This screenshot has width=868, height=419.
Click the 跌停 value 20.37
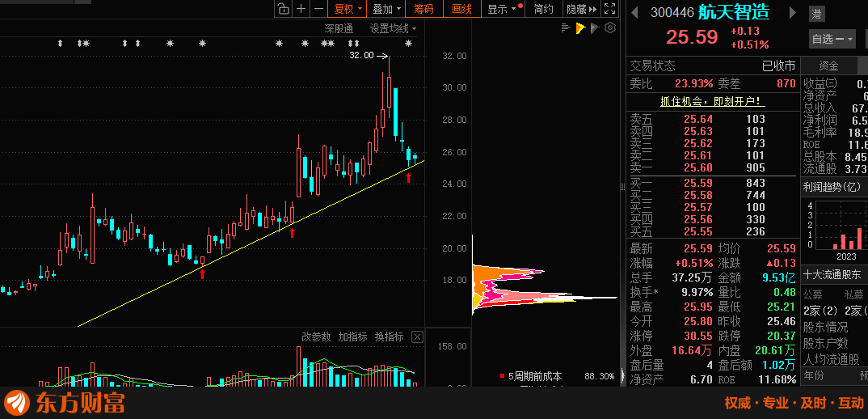[x=781, y=336]
